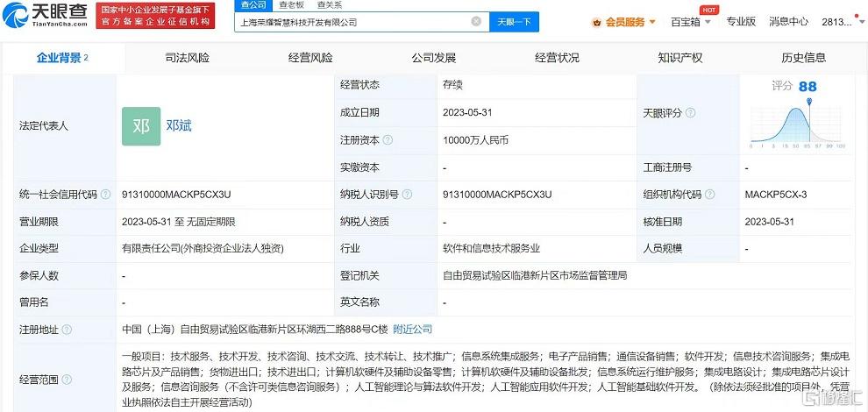Open 消息中心 in the header
The image size is (868, 412).
point(788,22)
